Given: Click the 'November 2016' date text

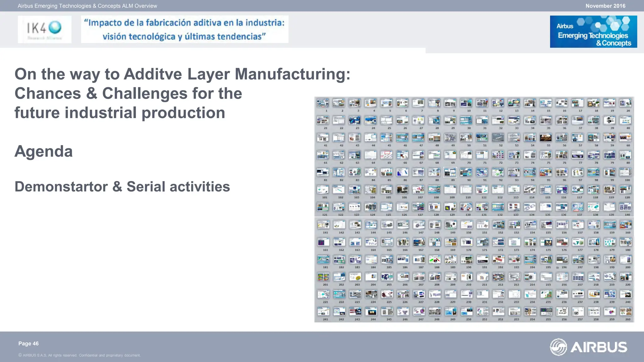Looking at the screenshot, I should [605, 6].
